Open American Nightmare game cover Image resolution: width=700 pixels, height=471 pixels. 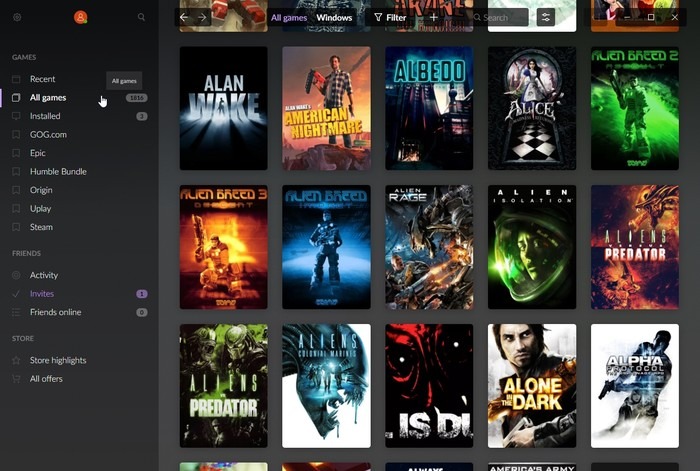click(x=326, y=108)
